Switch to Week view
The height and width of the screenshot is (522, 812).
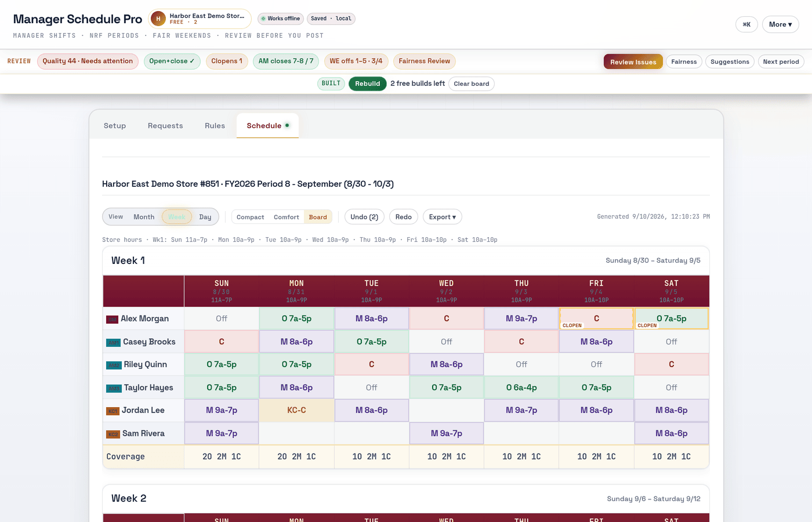177,217
